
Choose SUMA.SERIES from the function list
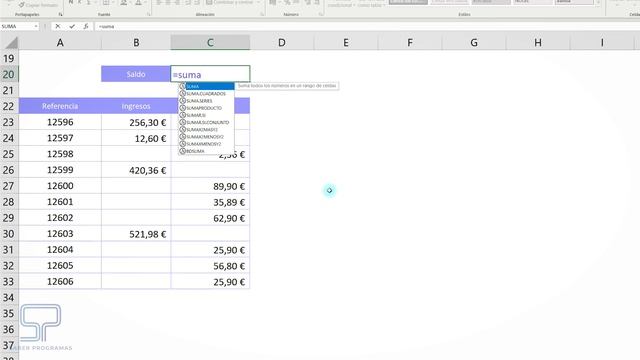207,101
